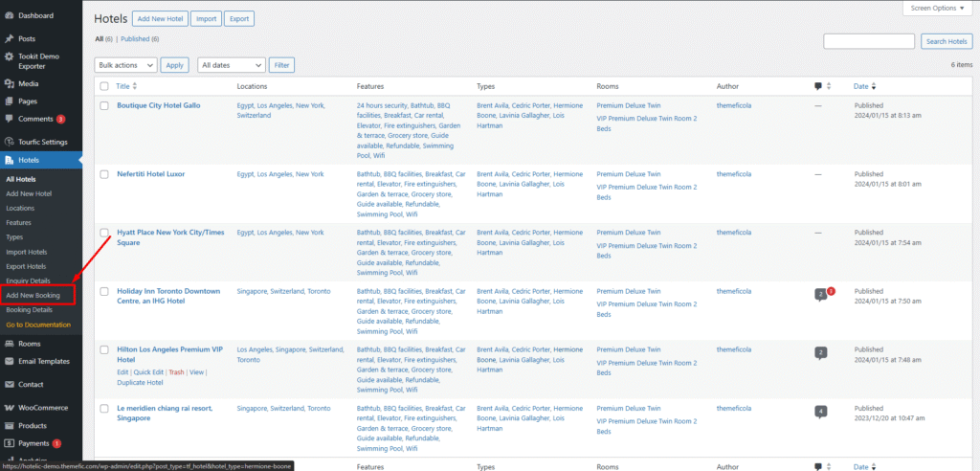Click the WooCommerce icon in sidebar
The height and width of the screenshot is (471, 980).
[x=9, y=408]
